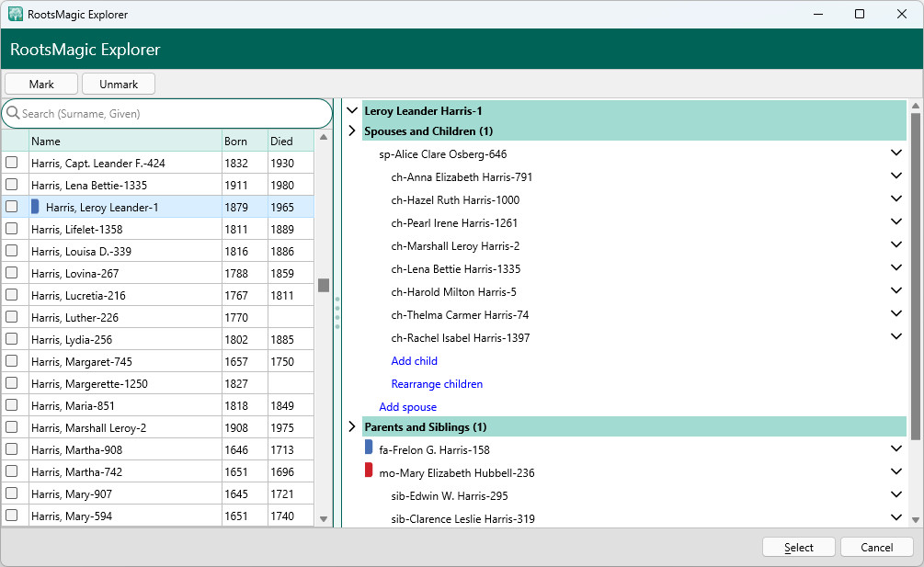Click red marker next to mo-Mary Elizabeth Hubbell-236
The image size is (924, 567).
point(369,470)
